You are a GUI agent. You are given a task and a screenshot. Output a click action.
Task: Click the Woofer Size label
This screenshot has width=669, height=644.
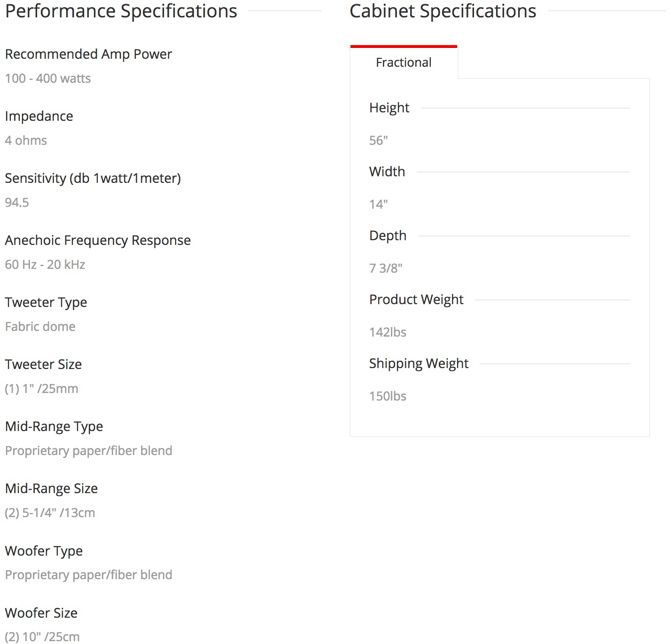coord(41,613)
